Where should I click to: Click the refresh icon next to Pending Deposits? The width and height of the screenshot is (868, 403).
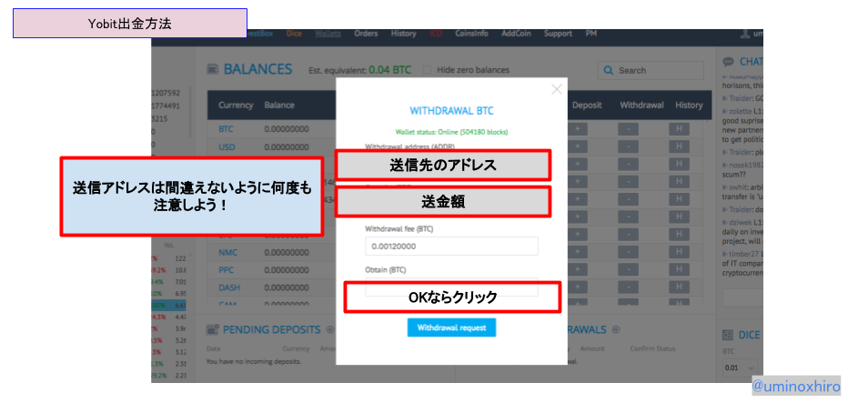(330, 329)
